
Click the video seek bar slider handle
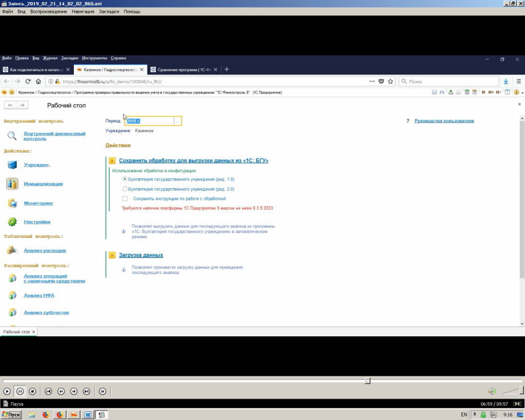[x=368, y=381]
